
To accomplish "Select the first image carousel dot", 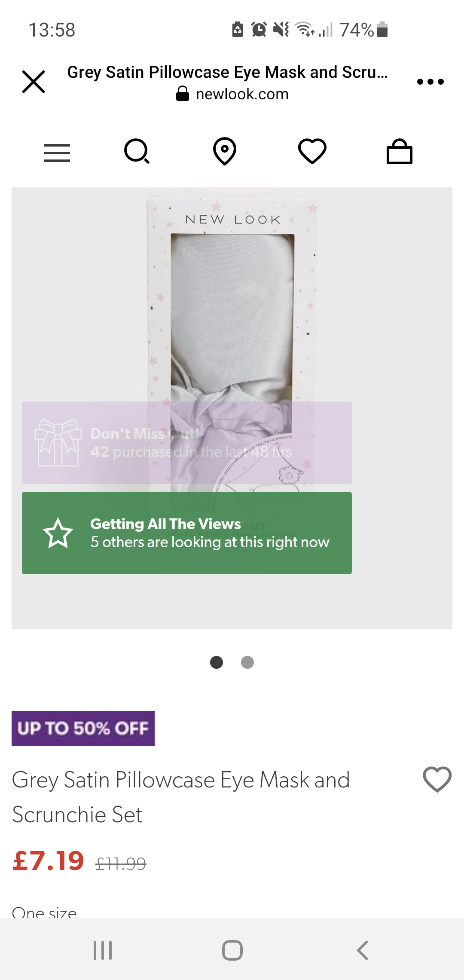I will click(x=217, y=662).
